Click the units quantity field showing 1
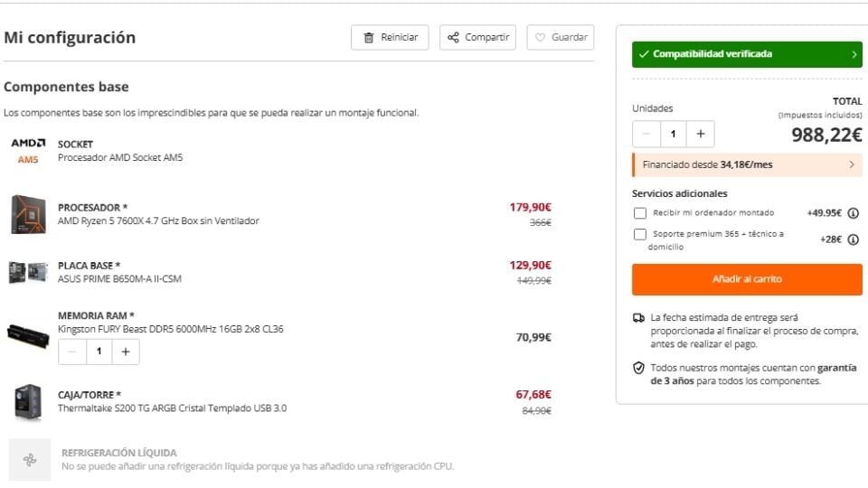This screenshot has width=868, height=488. click(673, 134)
